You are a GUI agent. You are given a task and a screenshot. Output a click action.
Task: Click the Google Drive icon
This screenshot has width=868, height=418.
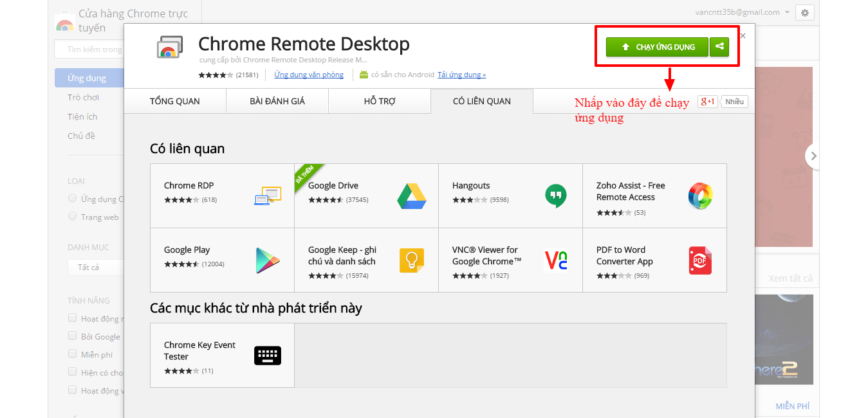412,196
